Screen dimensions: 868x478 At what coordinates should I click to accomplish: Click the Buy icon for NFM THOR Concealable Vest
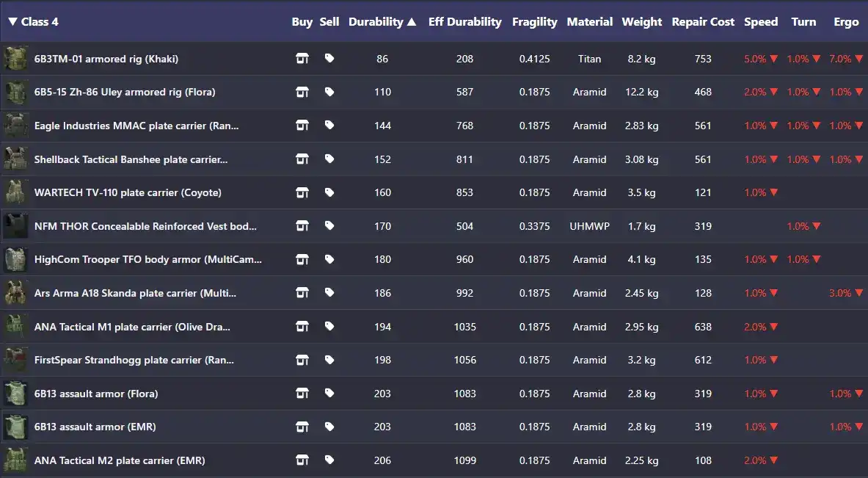point(302,226)
